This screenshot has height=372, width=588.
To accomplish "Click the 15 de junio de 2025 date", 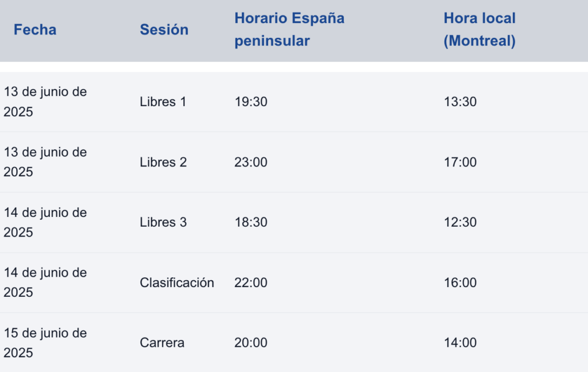I will [45, 343].
